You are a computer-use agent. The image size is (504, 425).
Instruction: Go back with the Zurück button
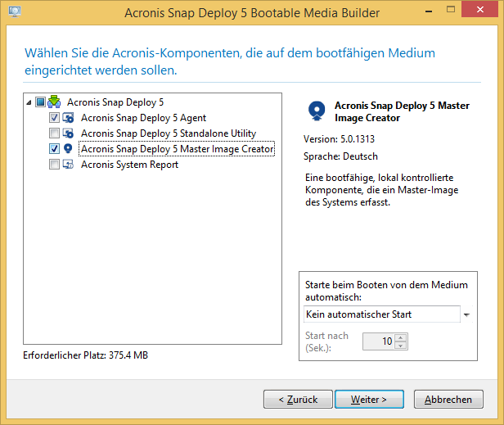pyautogui.click(x=298, y=400)
